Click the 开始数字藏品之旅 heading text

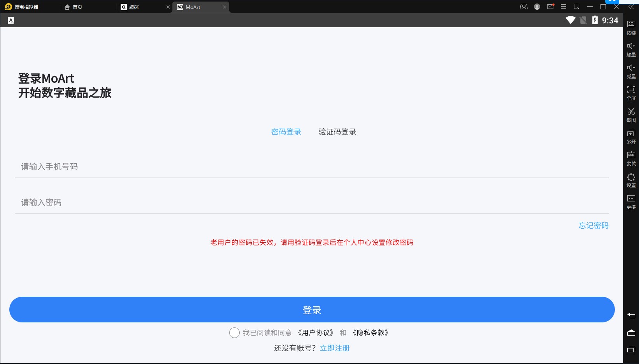click(x=65, y=93)
